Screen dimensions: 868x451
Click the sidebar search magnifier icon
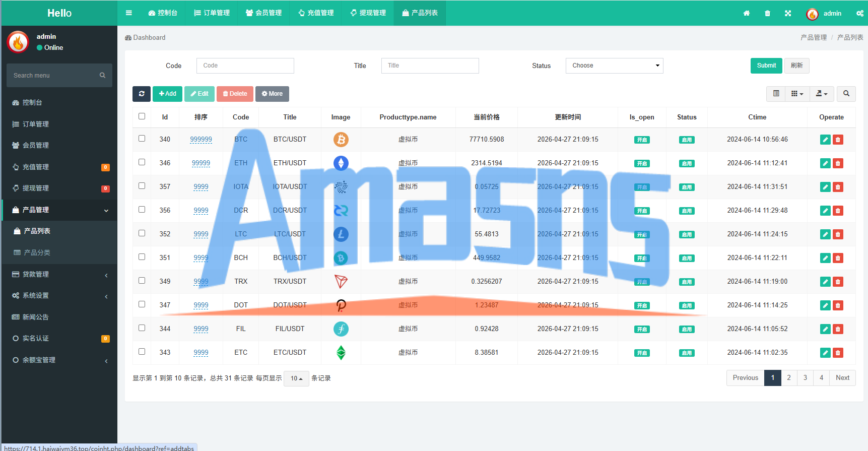102,76
